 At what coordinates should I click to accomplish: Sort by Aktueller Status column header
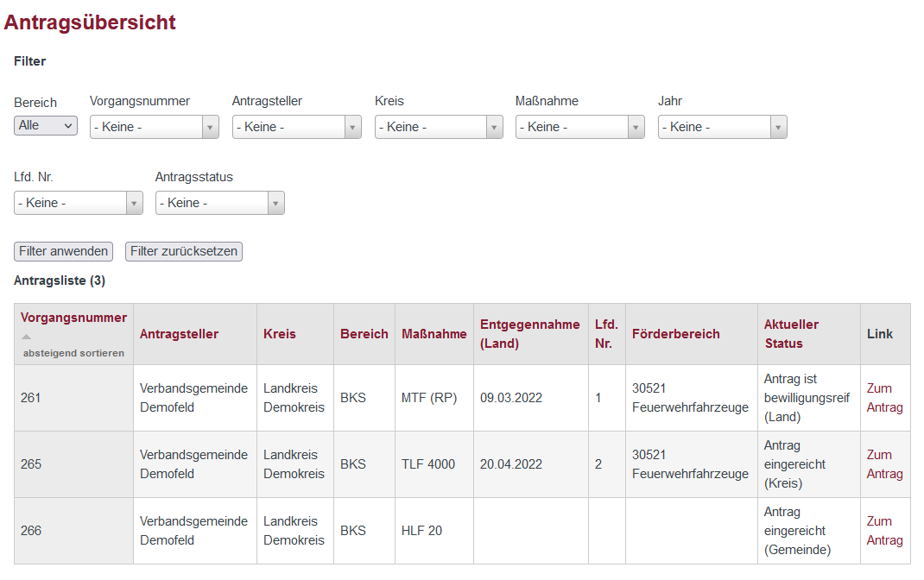pyautogui.click(x=791, y=334)
